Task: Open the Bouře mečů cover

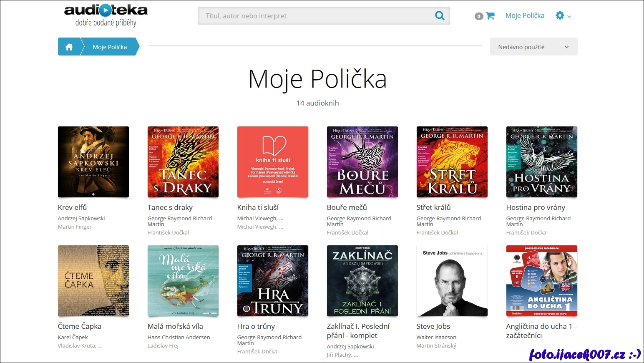Action: click(x=362, y=162)
